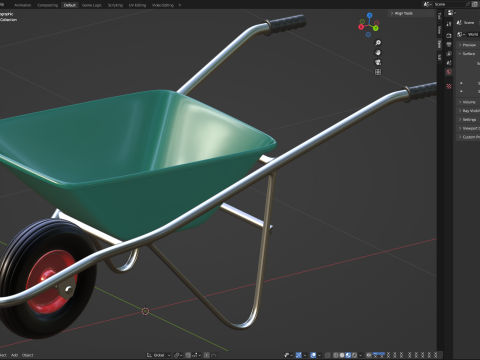Toggle viewport overlays display button
480x360 pixels.
[313, 355]
